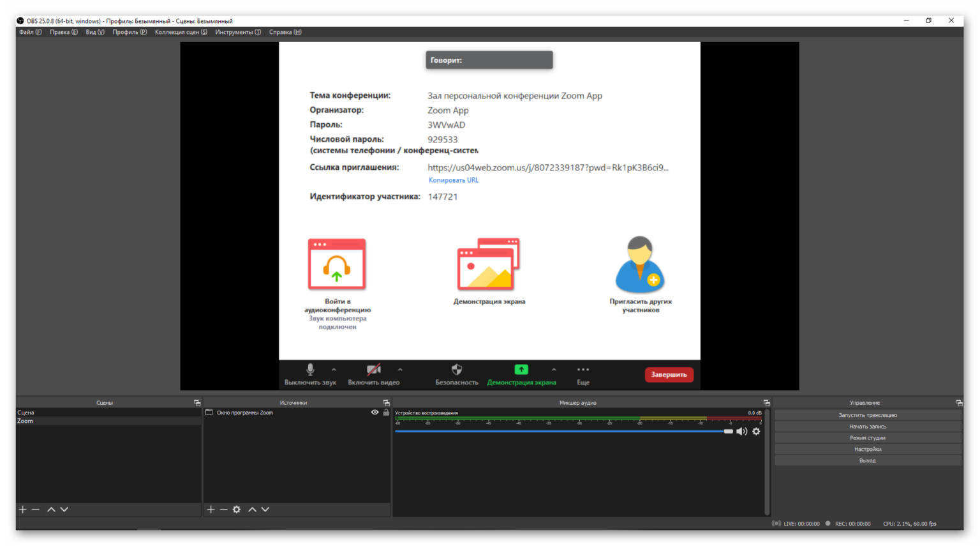Select the Сцена scene in the list

click(x=108, y=413)
